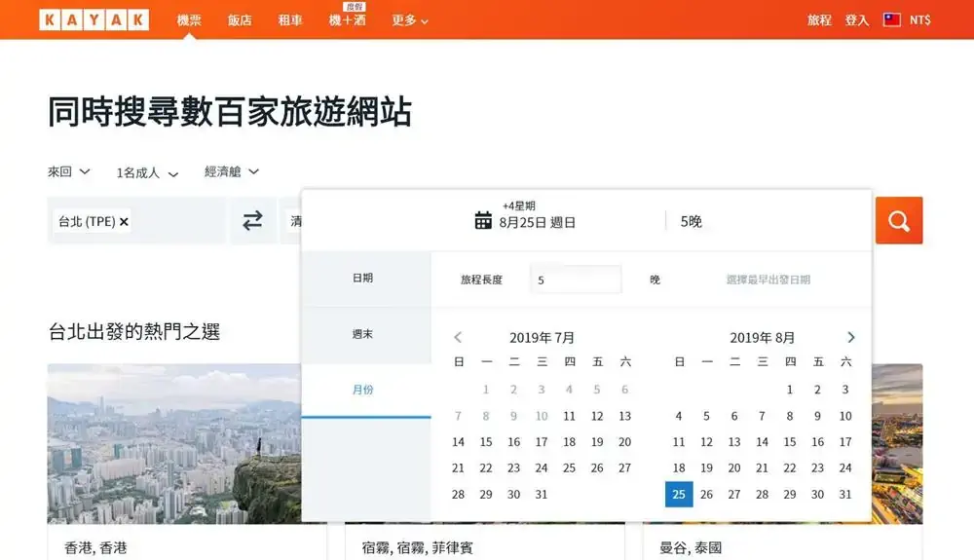Click the 曼谷, 泰國 card title
This screenshot has width=974, height=560.
[x=691, y=547]
